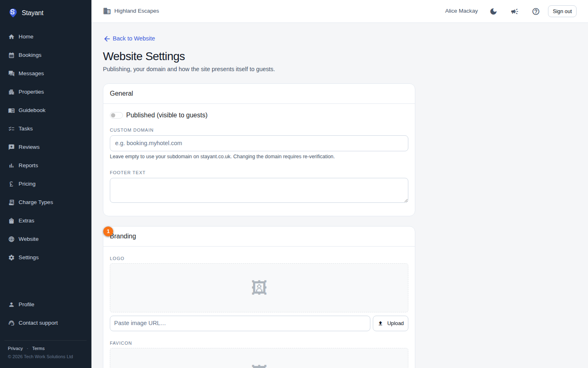
Task: Click the Sign out button
Action: click(562, 11)
